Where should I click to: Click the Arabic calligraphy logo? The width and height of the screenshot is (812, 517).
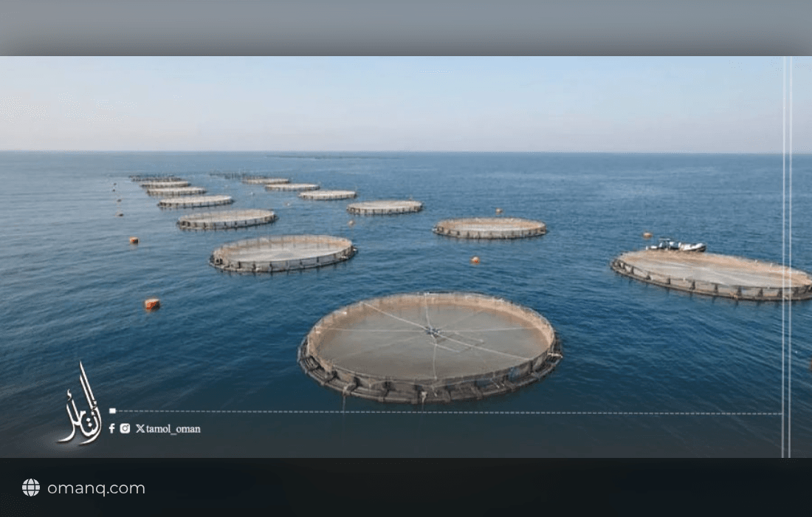[80, 404]
